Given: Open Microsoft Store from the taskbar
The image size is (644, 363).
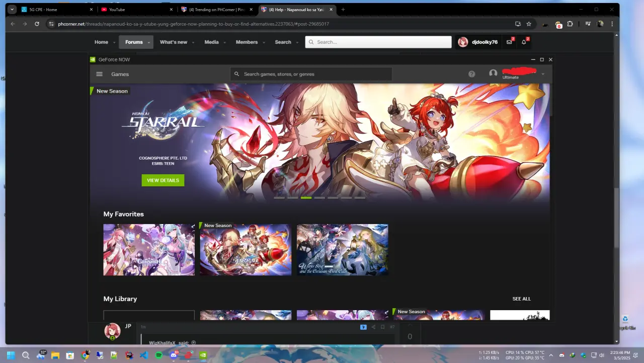Looking at the screenshot, I should (x=70, y=355).
